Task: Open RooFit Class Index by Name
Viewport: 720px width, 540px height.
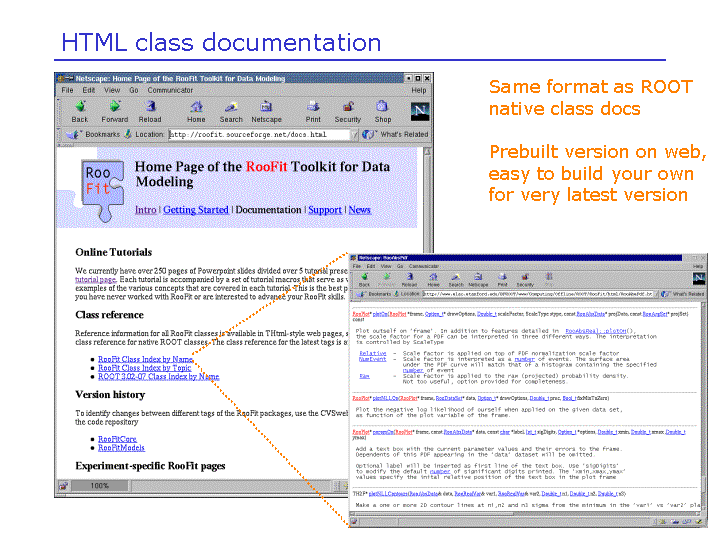Action: click(146, 359)
